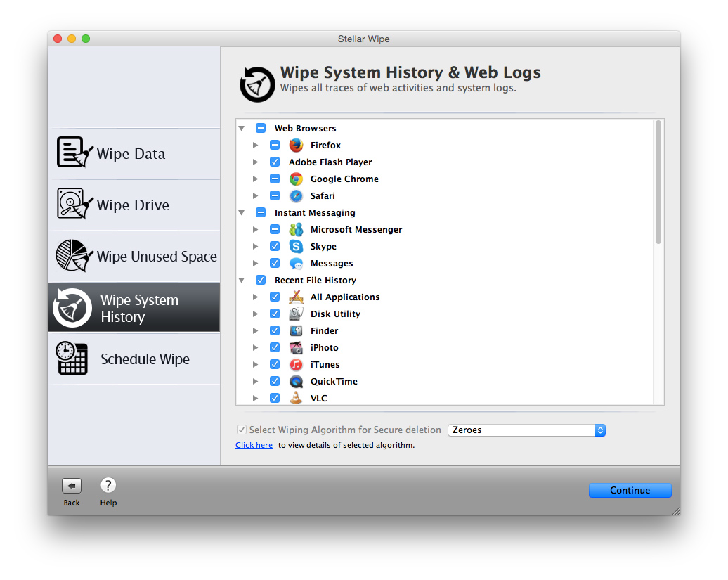Click the Skype icon
Viewport: 728px width, 580px height.
tap(296, 247)
